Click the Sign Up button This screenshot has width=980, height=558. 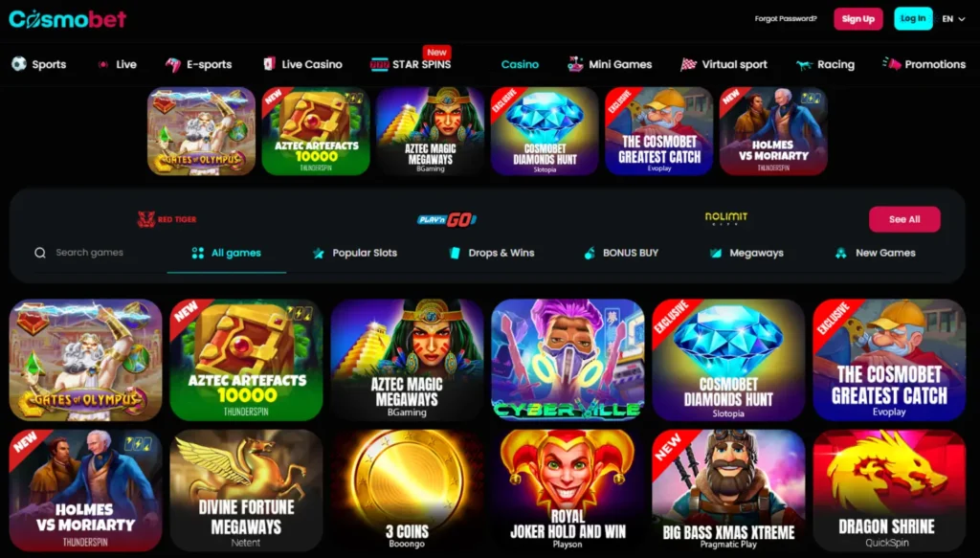click(858, 19)
